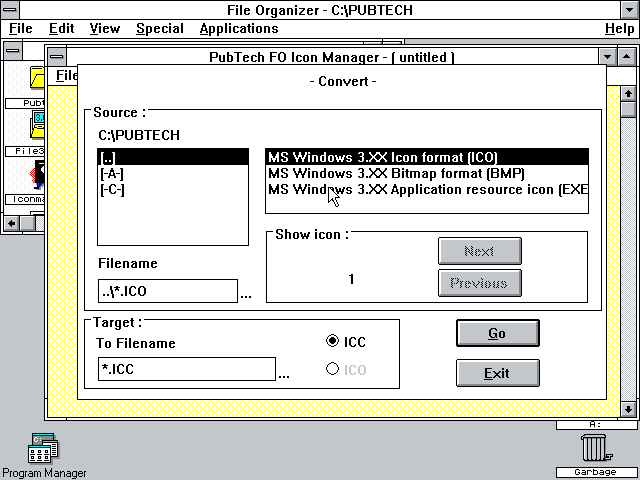The height and width of the screenshot is (480, 640).
Task: Select the [-C-] drive entry
Action: click(173, 189)
